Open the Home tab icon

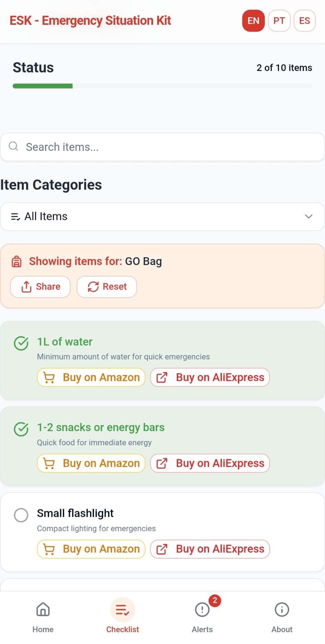[x=43, y=609]
